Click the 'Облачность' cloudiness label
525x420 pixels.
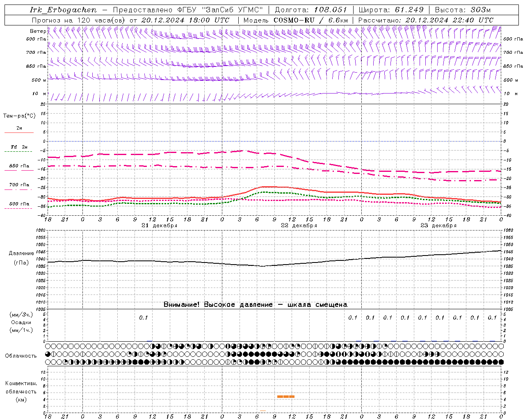tap(21, 356)
